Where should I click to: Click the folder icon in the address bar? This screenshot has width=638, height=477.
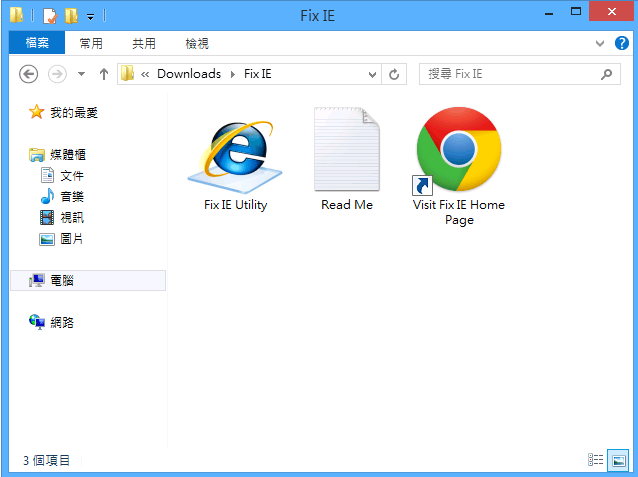pos(127,74)
